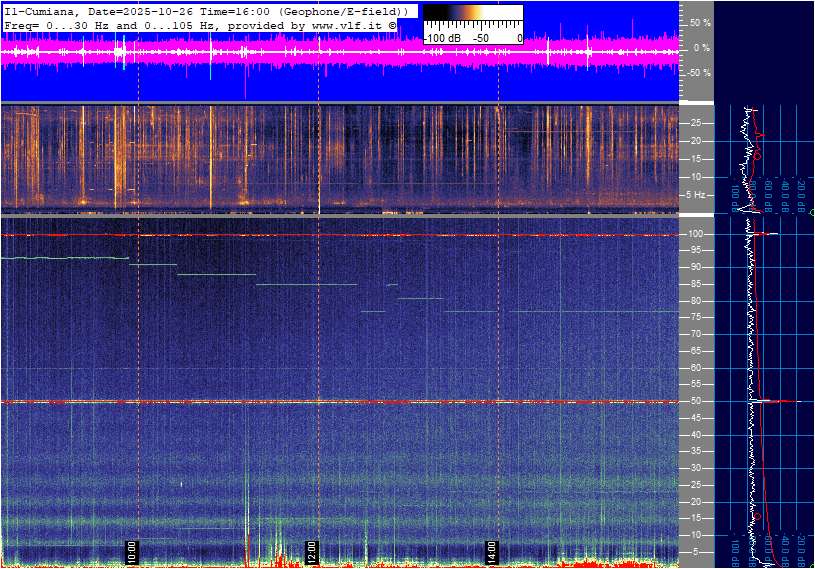Click the 0 % amplitude axis label
The image size is (815, 569).
coord(701,47)
